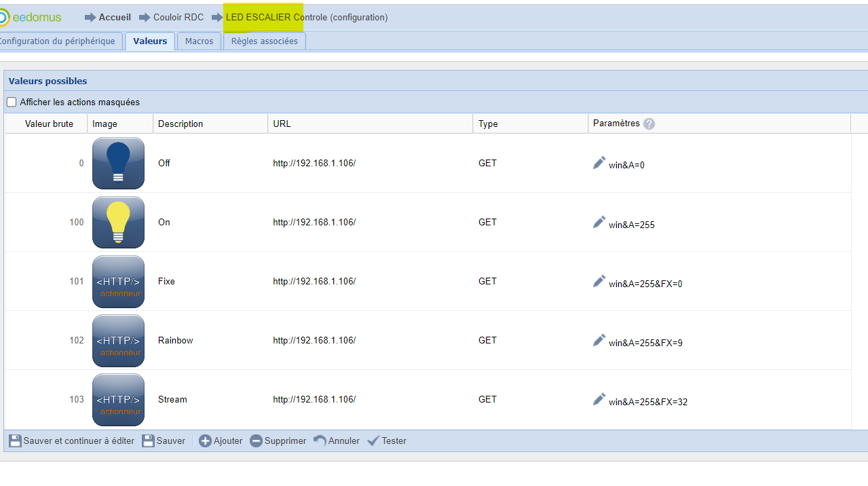Image resolution: width=868 pixels, height=486 pixels.
Task: Click the GET type cell in Stream row
Action: click(x=530, y=399)
